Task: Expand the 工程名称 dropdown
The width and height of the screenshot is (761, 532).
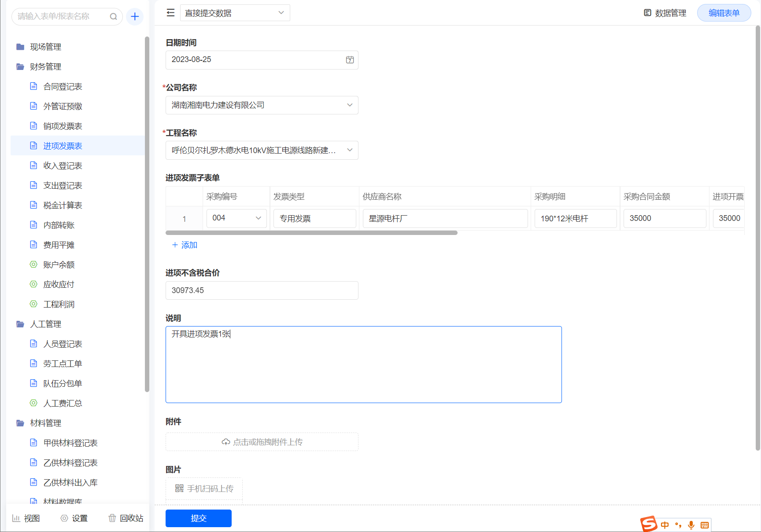Action: tap(349, 150)
